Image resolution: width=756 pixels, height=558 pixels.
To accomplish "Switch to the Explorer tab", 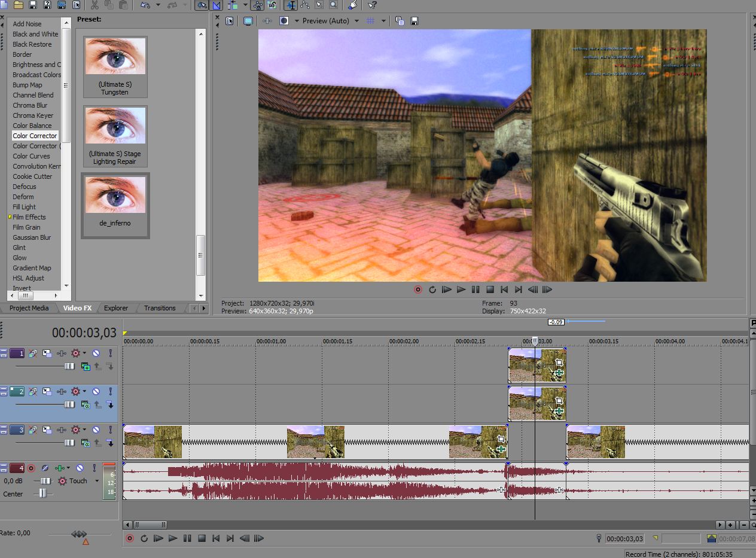I will pyautogui.click(x=116, y=308).
